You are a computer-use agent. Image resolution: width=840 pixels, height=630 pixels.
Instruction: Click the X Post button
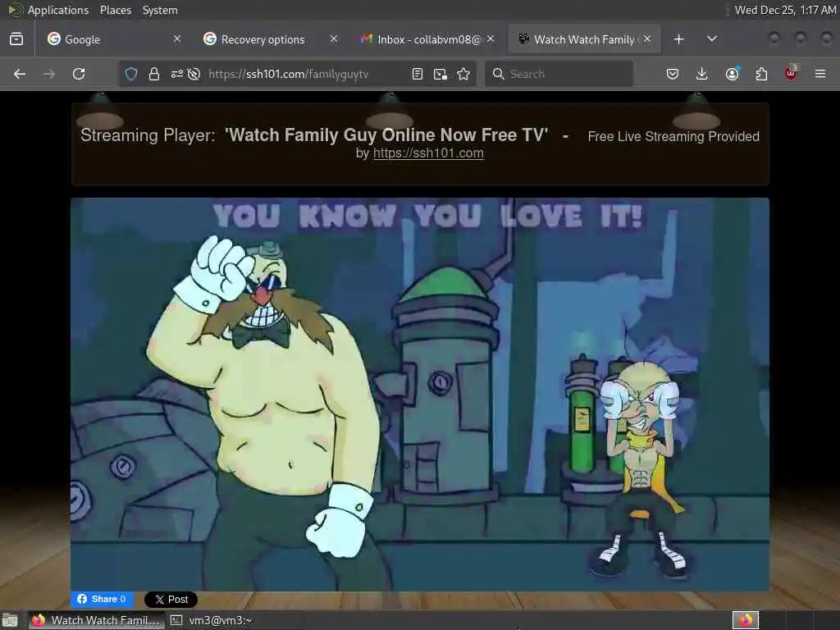click(x=171, y=600)
